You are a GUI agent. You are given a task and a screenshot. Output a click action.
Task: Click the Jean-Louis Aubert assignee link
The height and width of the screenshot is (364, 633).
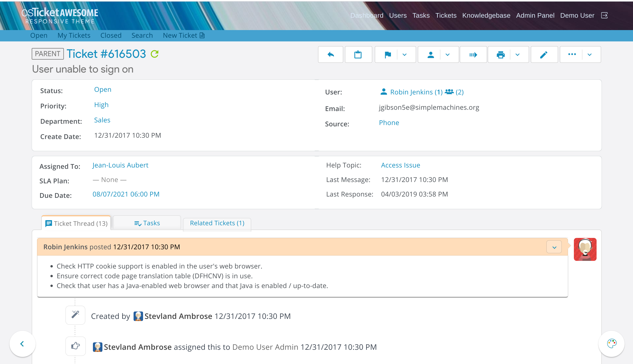click(120, 165)
